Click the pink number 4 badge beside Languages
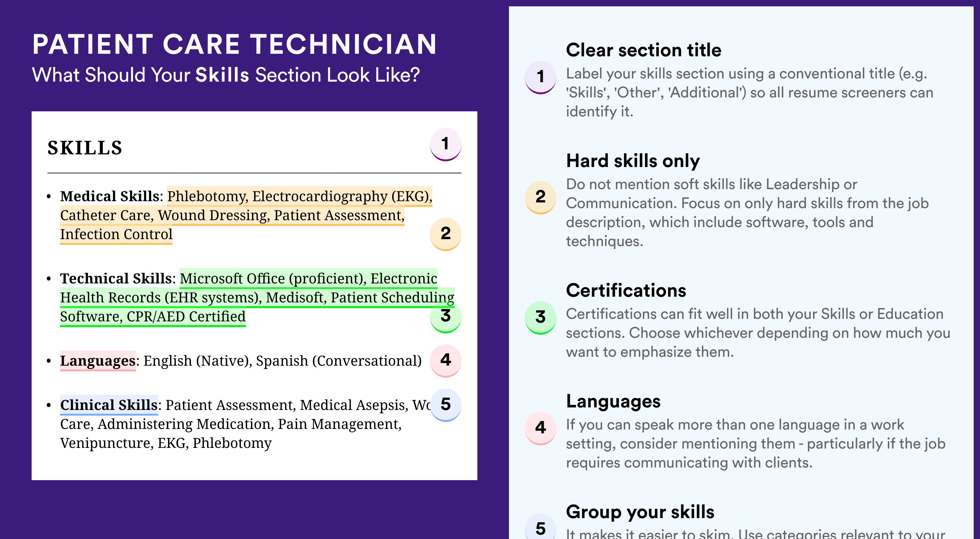 pos(445,361)
